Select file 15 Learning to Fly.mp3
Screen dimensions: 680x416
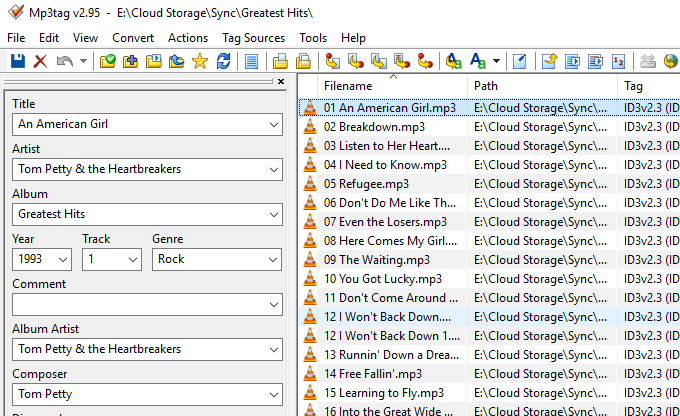384,393
